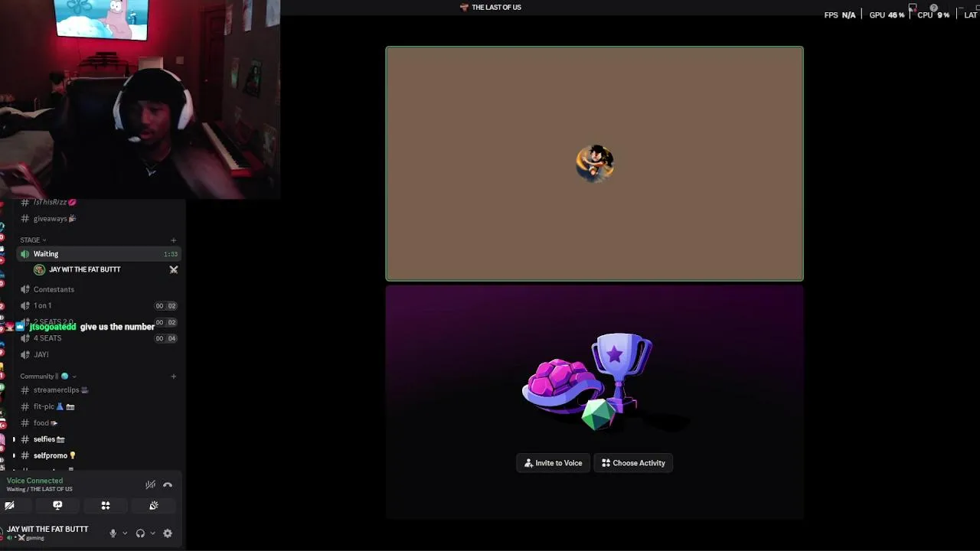This screenshot has height=551, width=980.
Task: Click the FPS N/A overlay readout
Action: (840, 15)
